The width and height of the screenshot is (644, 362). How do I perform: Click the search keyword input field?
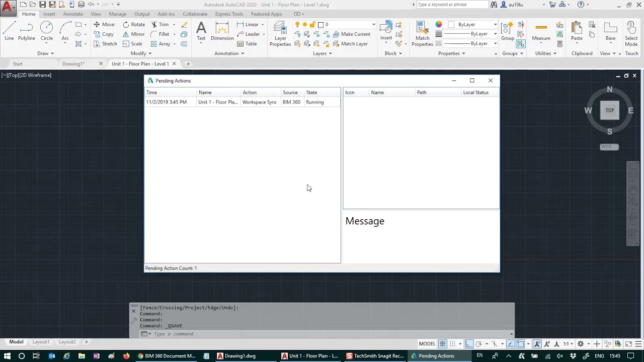click(452, 5)
